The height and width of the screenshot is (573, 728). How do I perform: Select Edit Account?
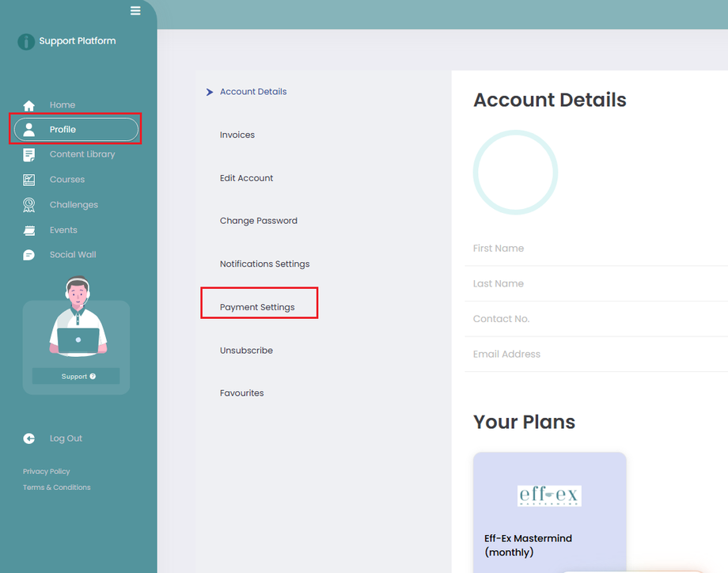(247, 178)
